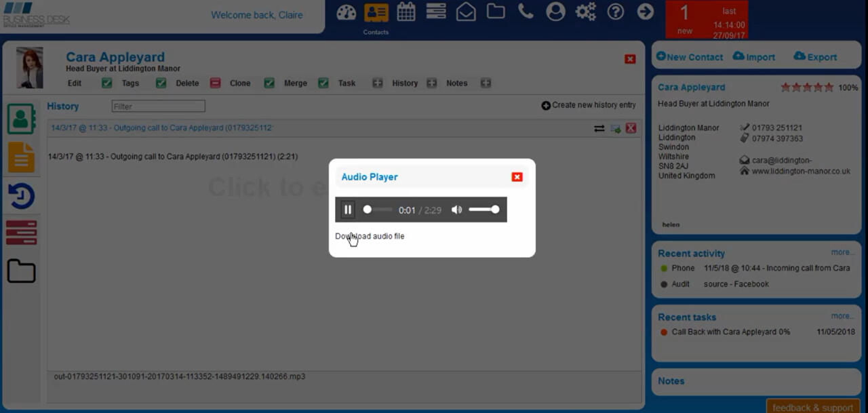Expand the History section with its plus control

tap(377, 82)
